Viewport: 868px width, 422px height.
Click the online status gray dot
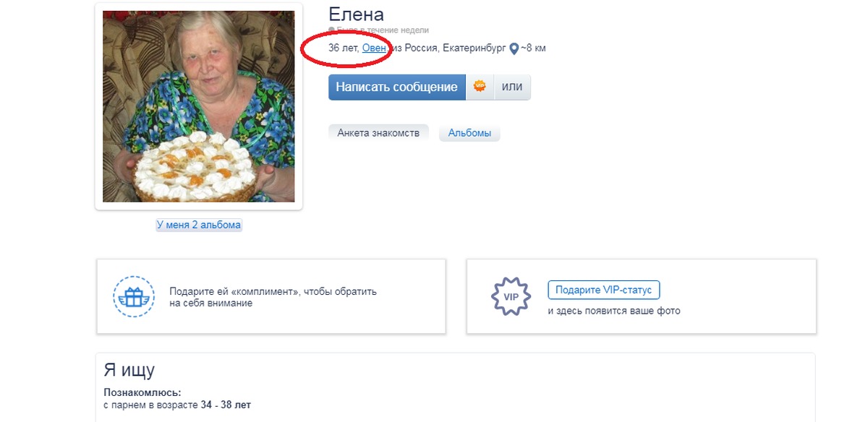tap(331, 30)
